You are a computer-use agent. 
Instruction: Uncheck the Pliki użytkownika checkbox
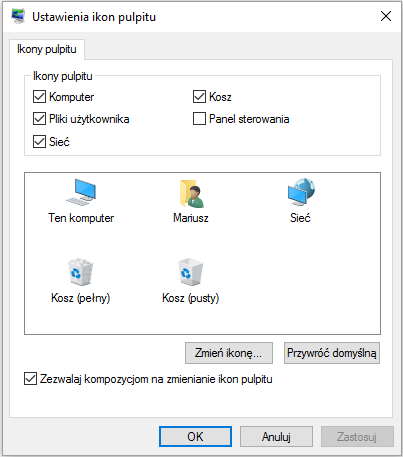39,119
